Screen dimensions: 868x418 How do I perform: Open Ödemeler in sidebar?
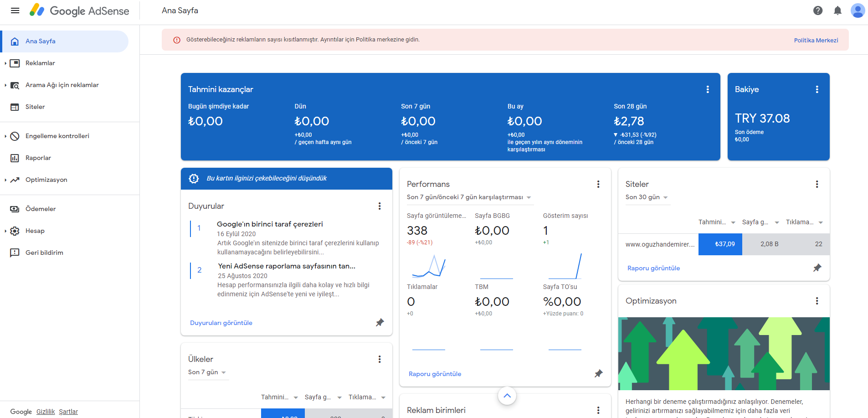[41, 209]
